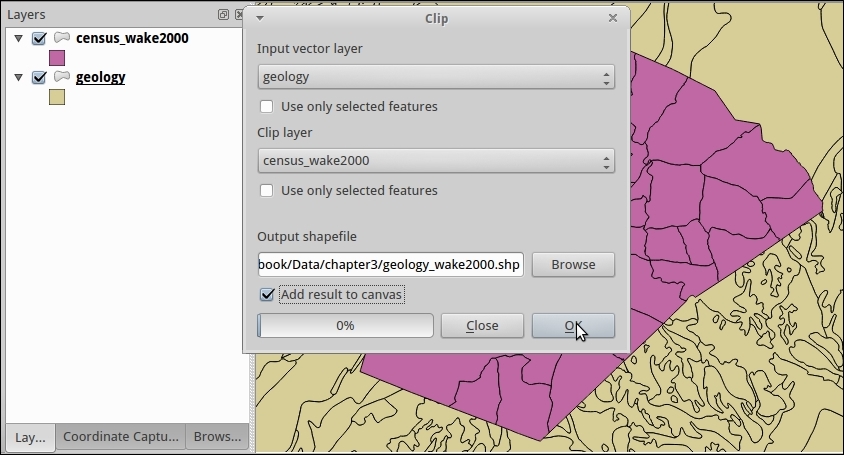This screenshot has height=455, width=844.
Task: Click the pink census_wake2000 color swatch
Action: click(57, 58)
